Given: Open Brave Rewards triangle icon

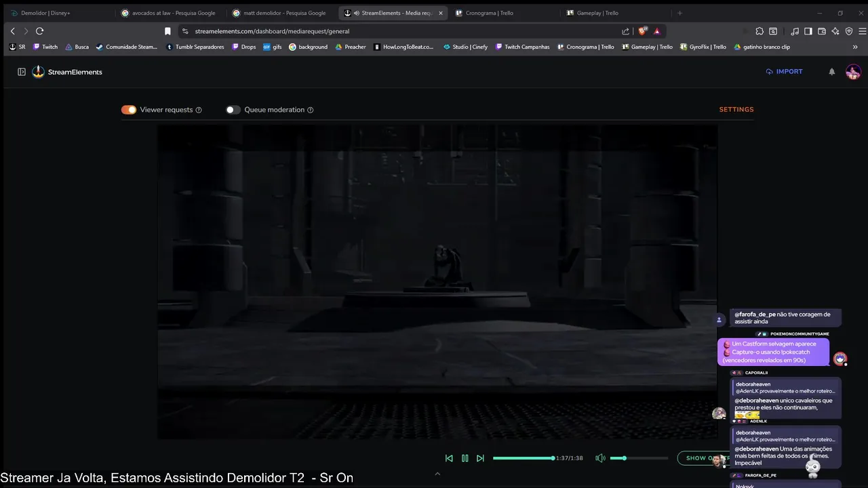Looking at the screenshot, I should [657, 31].
